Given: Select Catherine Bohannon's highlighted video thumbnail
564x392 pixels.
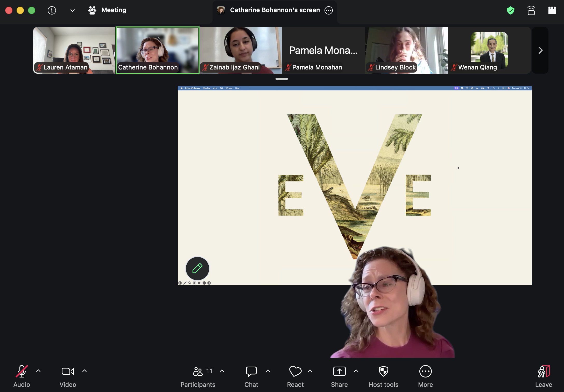Looking at the screenshot, I should tap(158, 50).
